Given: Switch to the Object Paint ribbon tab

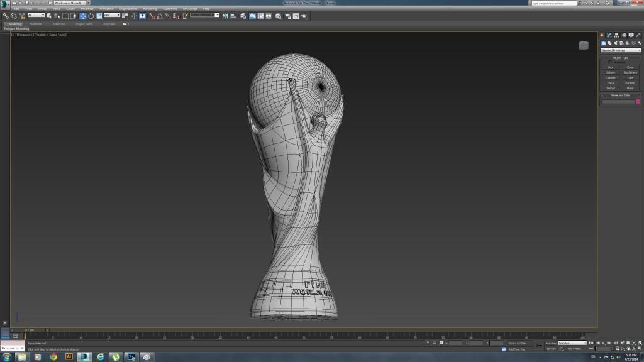Looking at the screenshot, I should click(x=84, y=24).
